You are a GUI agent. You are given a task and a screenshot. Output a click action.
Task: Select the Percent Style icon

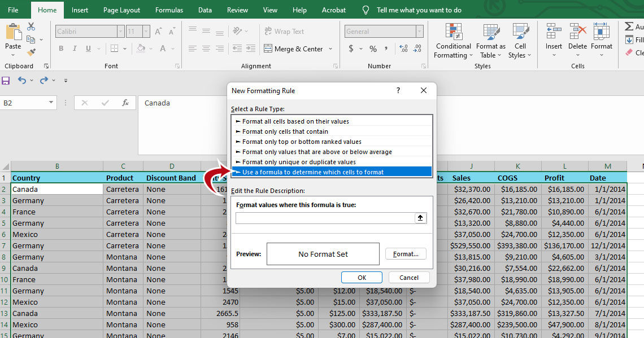(372, 49)
